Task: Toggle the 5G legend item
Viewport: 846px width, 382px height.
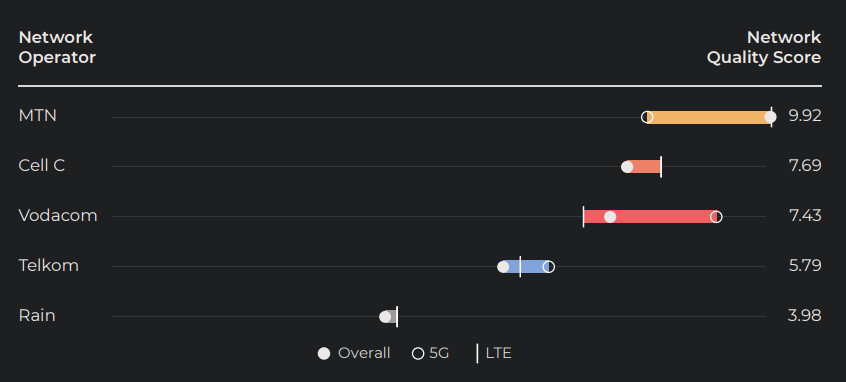Action: coord(431,353)
